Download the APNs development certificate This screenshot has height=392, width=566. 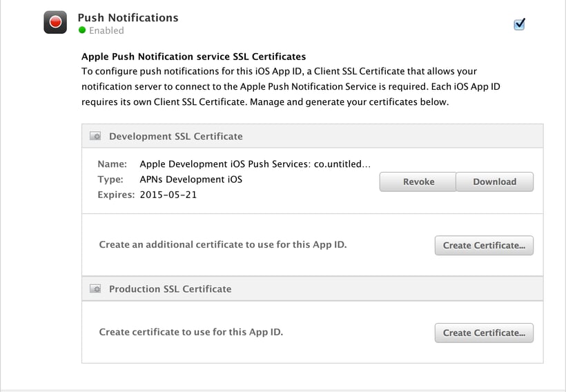[494, 182]
